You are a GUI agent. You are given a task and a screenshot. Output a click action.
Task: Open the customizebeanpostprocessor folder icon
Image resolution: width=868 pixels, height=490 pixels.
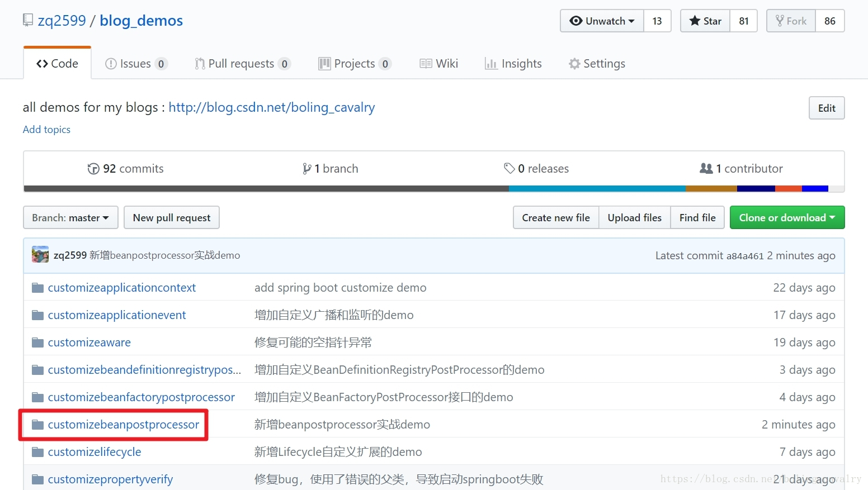coord(38,425)
